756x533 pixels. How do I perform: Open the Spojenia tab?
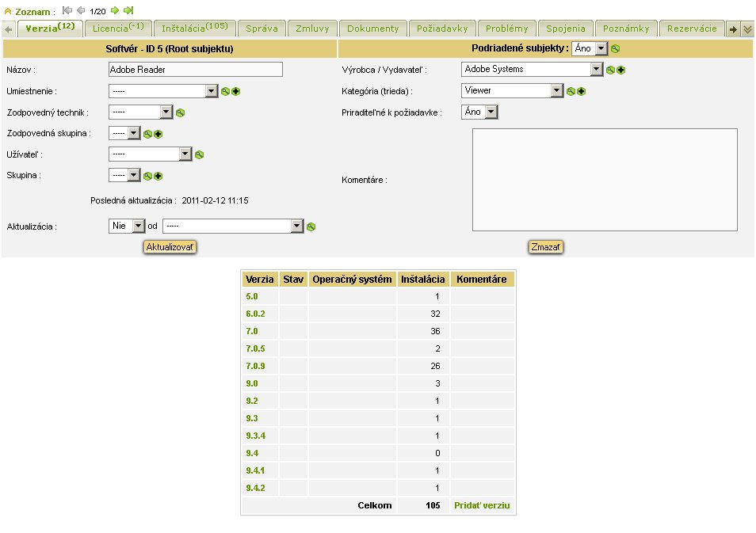(x=566, y=29)
